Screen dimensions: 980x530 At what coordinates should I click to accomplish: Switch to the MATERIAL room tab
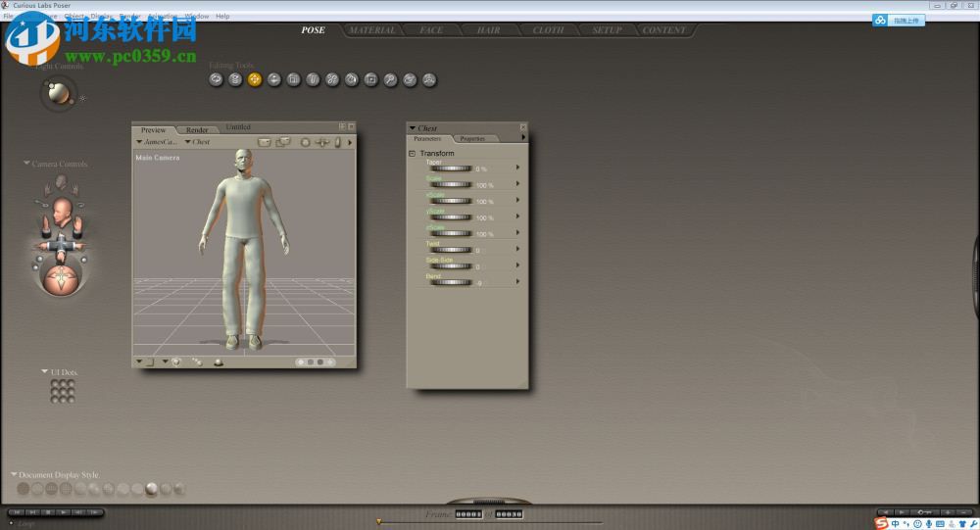[x=372, y=30]
